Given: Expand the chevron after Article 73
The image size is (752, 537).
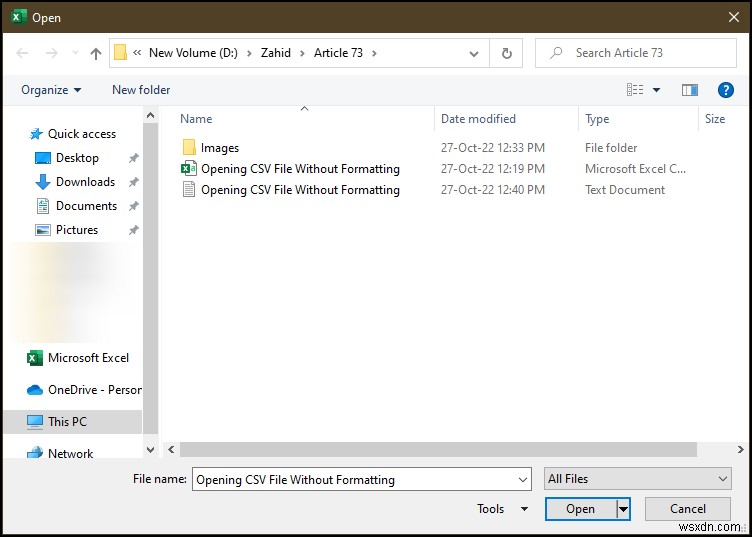Looking at the screenshot, I should (374, 53).
